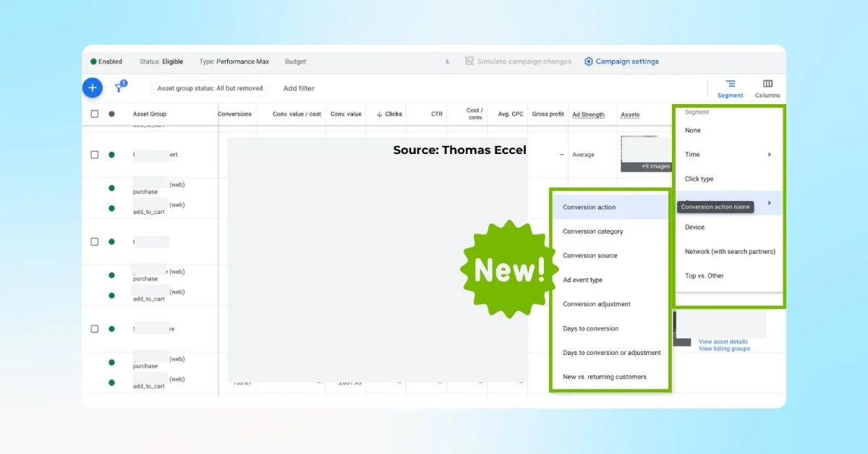Expand the Time segment submenu arrow
The image size is (868, 454).
tap(769, 155)
